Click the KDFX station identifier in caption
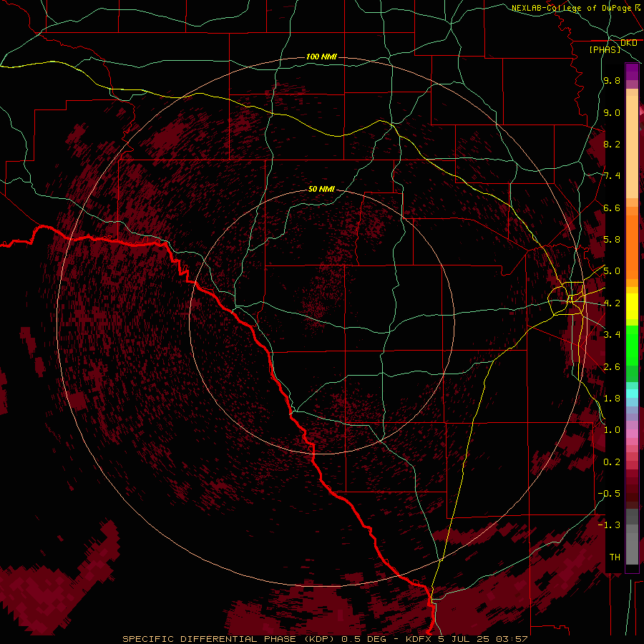Viewport: 644px width, 644px height. tap(420, 639)
